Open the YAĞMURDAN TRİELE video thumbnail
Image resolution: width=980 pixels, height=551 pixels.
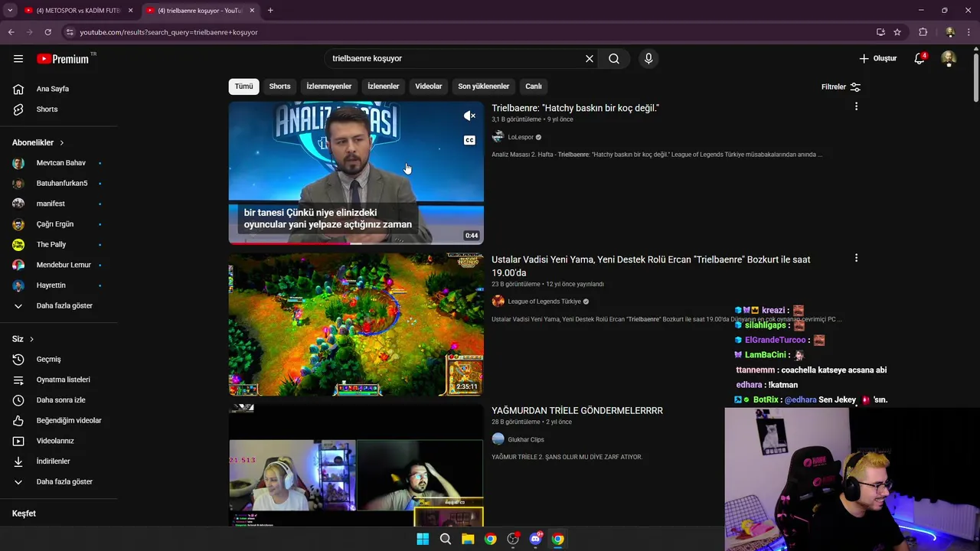356,465
